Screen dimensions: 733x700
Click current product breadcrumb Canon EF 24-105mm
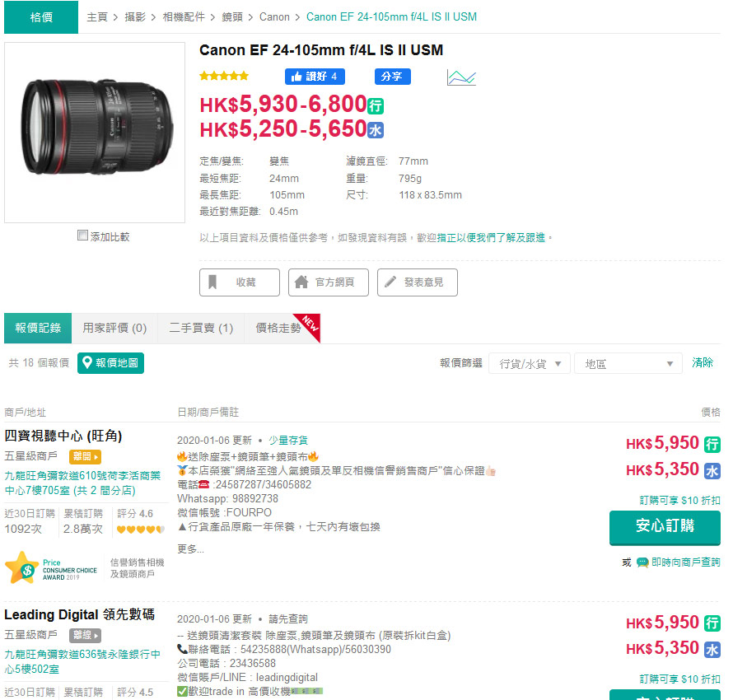(x=392, y=17)
